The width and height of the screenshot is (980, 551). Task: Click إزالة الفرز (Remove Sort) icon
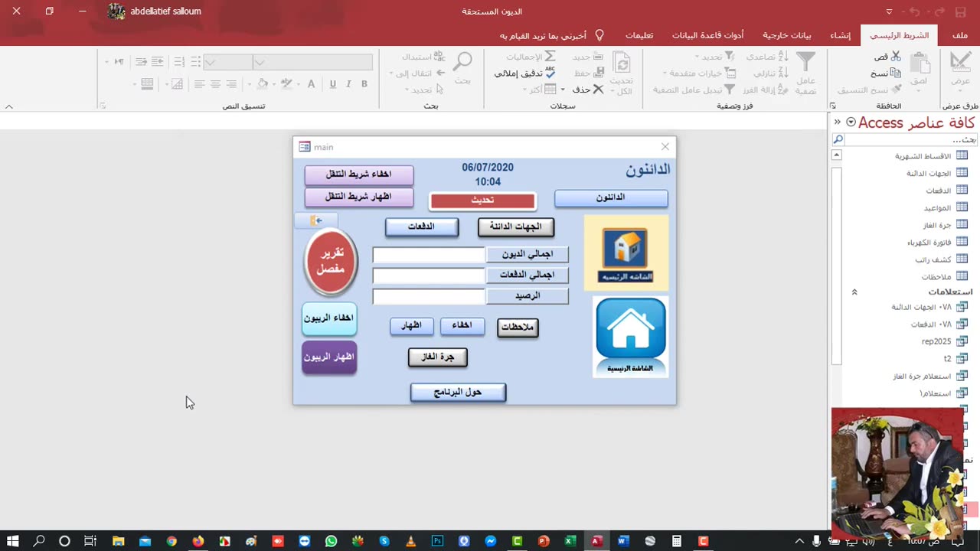point(783,90)
